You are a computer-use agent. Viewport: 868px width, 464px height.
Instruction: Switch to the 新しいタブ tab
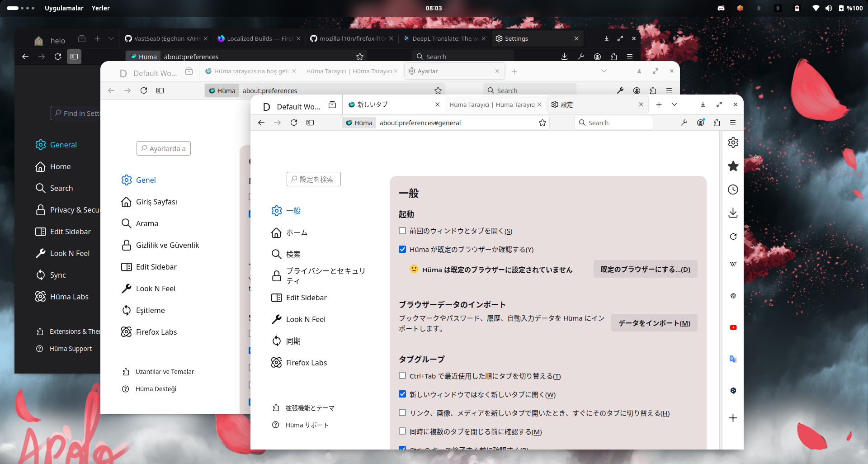(393, 104)
